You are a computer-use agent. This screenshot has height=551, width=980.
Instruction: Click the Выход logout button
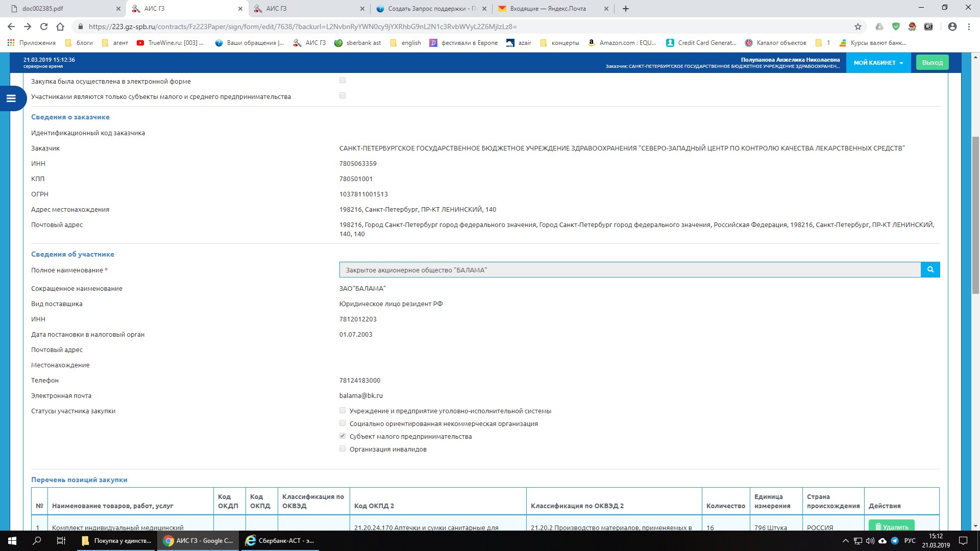click(932, 63)
